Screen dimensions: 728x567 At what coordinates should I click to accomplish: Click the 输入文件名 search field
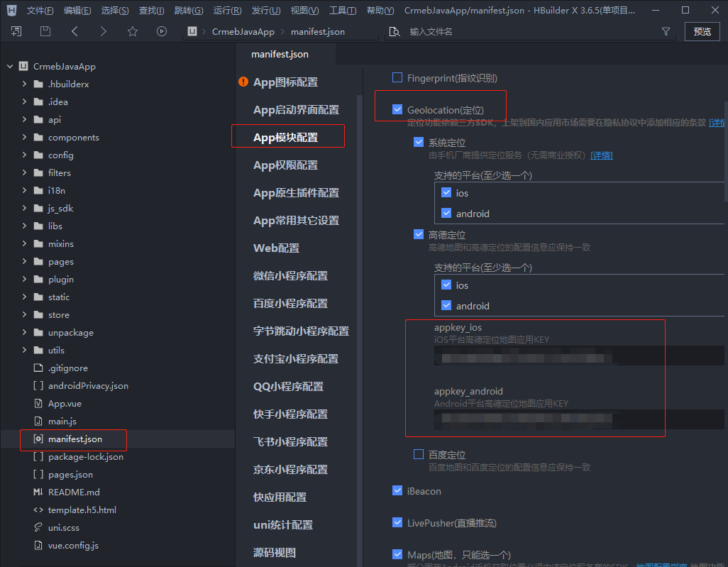click(x=529, y=31)
